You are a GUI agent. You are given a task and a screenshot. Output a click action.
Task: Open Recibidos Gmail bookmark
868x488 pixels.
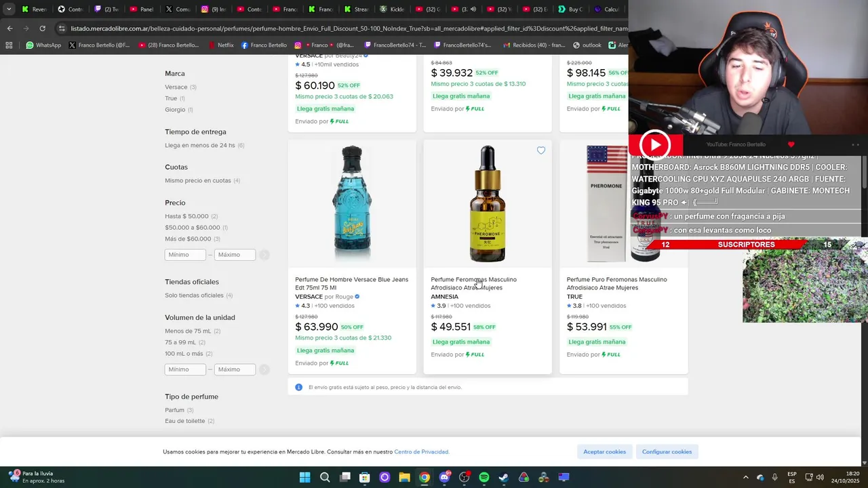[533, 45]
